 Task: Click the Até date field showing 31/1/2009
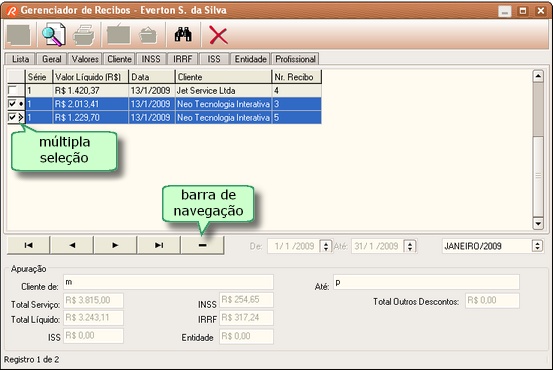pyautogui.click(x=377, y=246)
